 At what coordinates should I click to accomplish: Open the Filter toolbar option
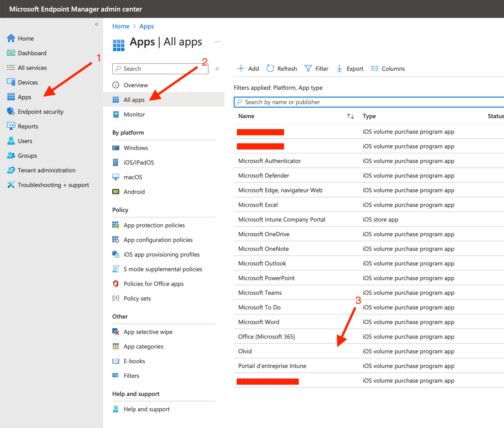point(316,69)
